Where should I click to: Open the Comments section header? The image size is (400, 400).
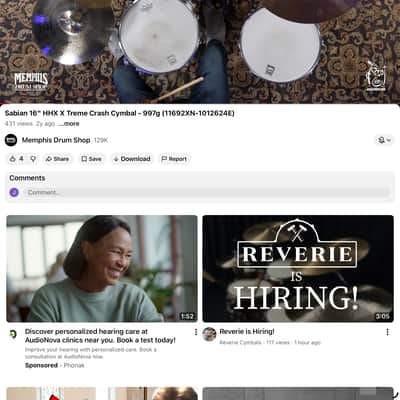pos(27,178)
